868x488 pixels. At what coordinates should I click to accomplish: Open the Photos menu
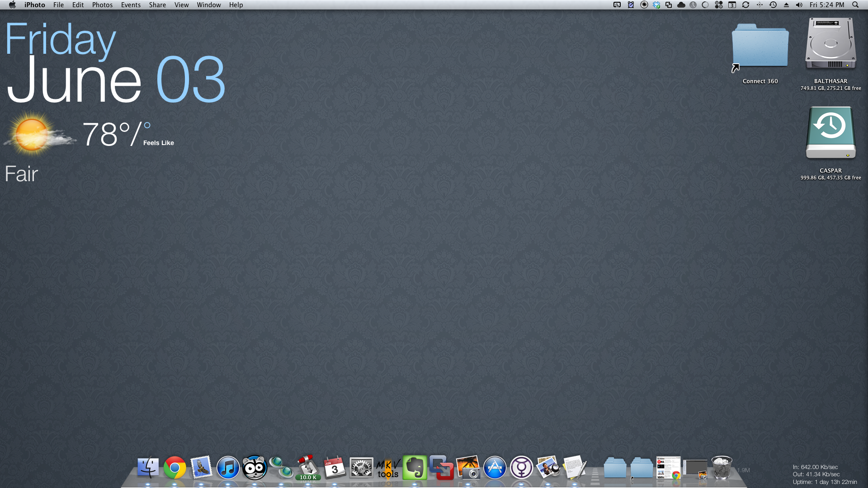[102, 5]
